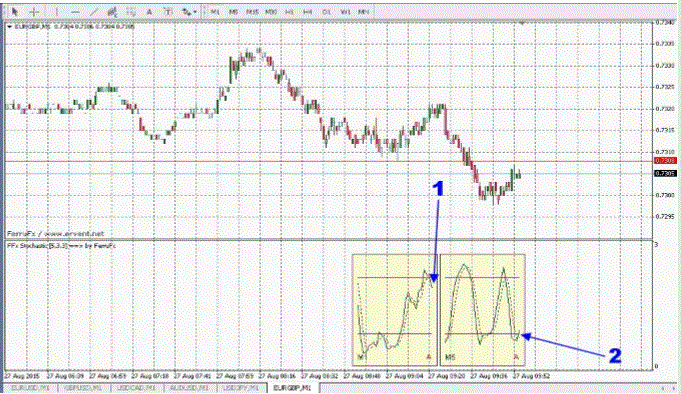Activate the crosshair tool
Screen dimensions: 681x394
[34, 12]
